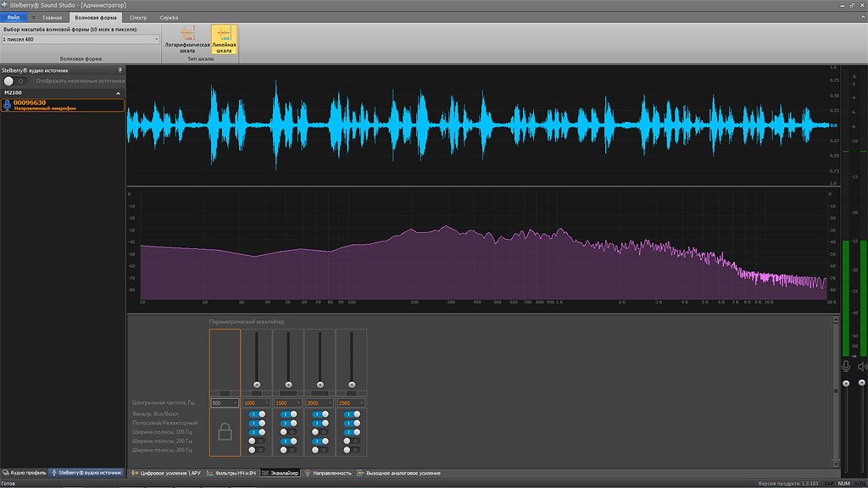Select the Линейная шкала scale icon
The width and height of the screenshot is (868, 488).
pos(224,35)
